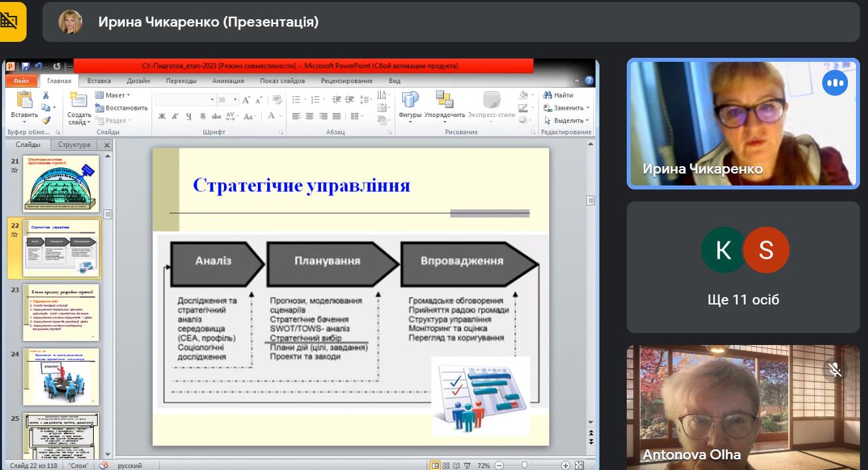
Task: Switch to the Переходы (Transitions) tab
Action: [181, 81]
